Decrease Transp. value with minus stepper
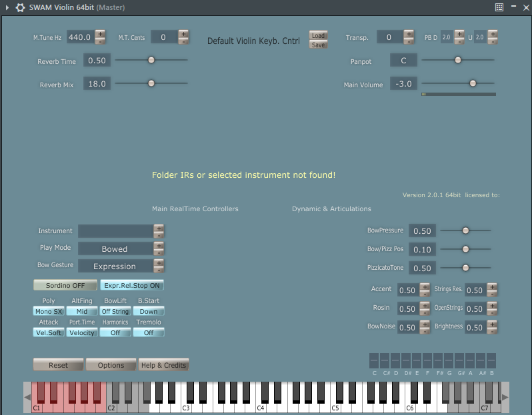532x415 pixels. (x=409, y=41)
